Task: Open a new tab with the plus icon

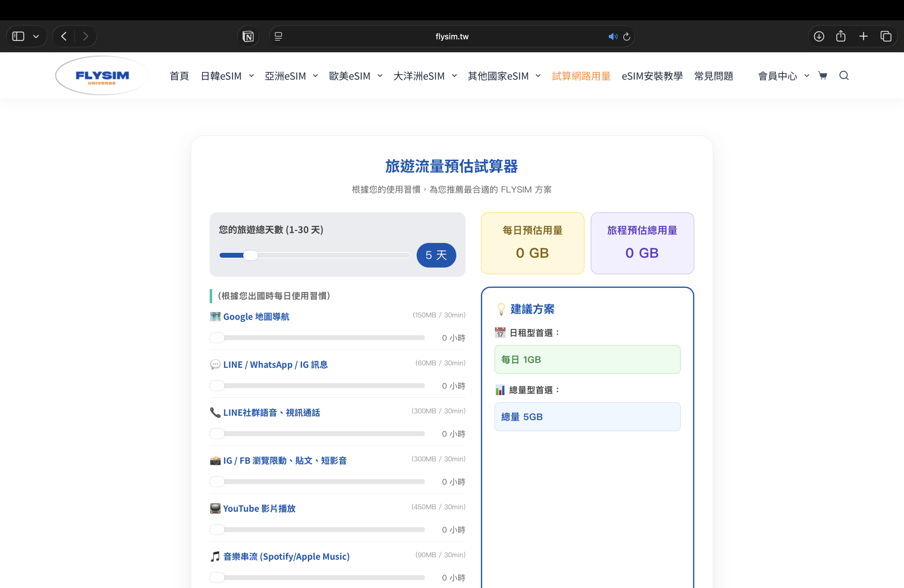Action: tap(863, 36)
